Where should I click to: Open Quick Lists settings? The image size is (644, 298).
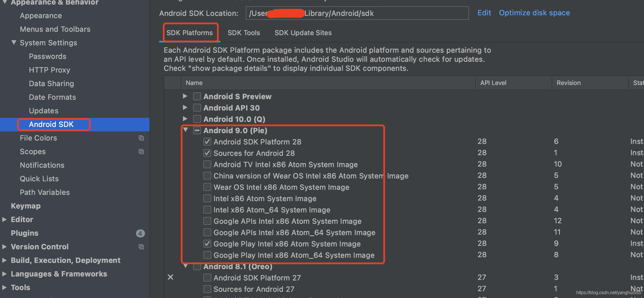39,179
